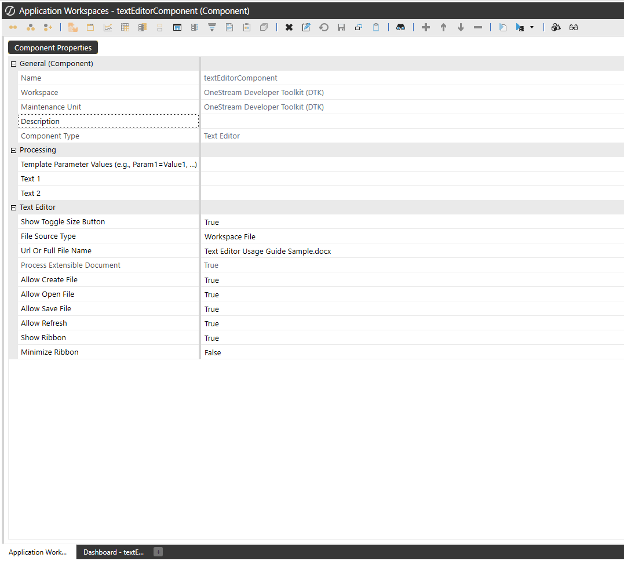
Task: Select the Workspace property label
Action: click(39, 92)
